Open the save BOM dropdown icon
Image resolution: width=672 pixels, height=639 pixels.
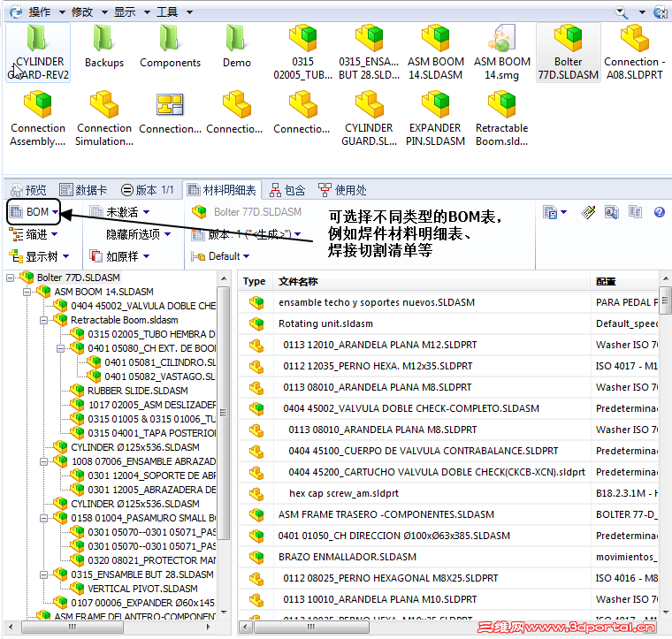click(x=554, y=212)
